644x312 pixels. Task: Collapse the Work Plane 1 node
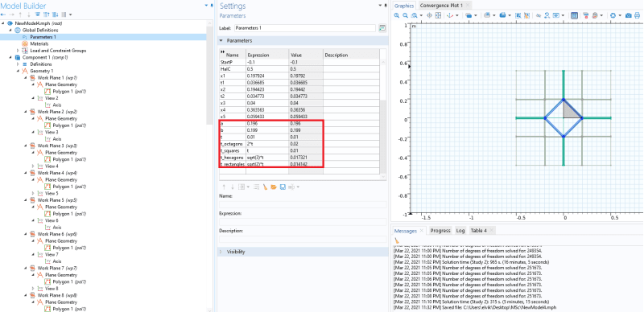pyautogui.click(x=26, y=77)
